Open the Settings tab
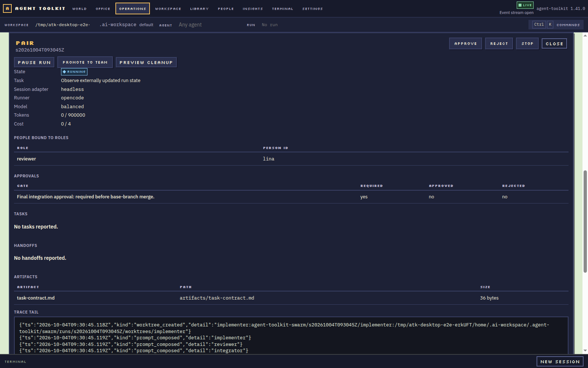Image resolution: width=588 pixels, height=368 pixels. coord(312,9)
